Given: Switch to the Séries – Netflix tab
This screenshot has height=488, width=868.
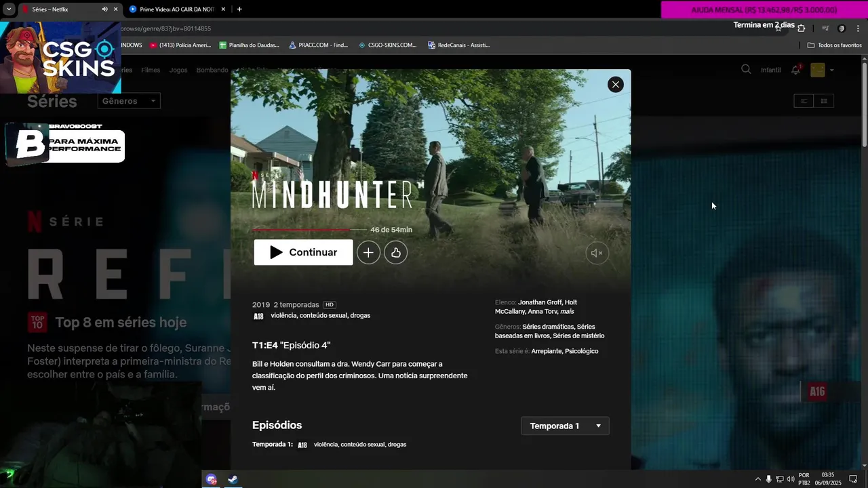Looking at the screenshot, I should coord(60,9).
